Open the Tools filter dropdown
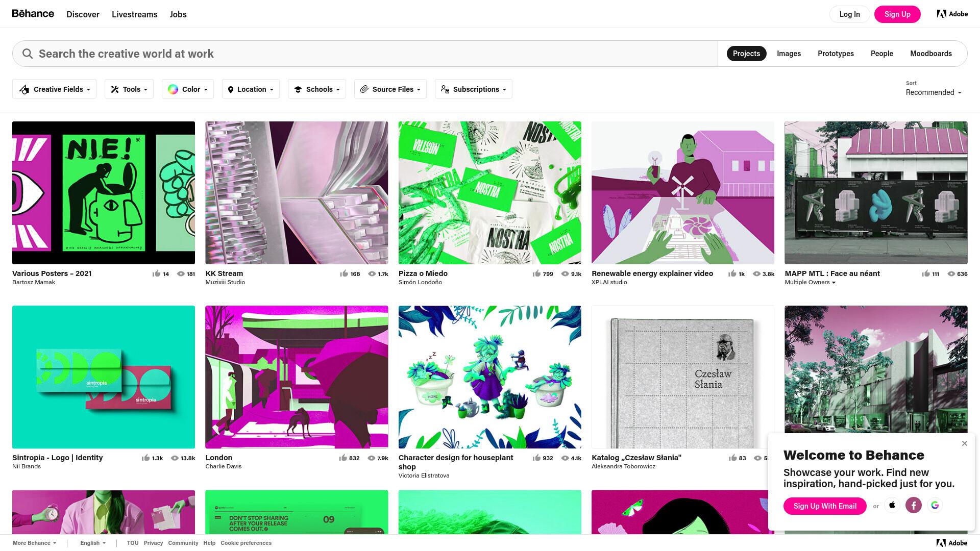 click(129, 89)
